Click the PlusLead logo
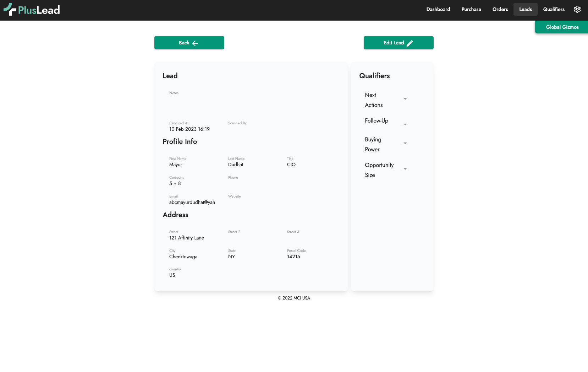This screenshot has height=372, width=588. 32,10
